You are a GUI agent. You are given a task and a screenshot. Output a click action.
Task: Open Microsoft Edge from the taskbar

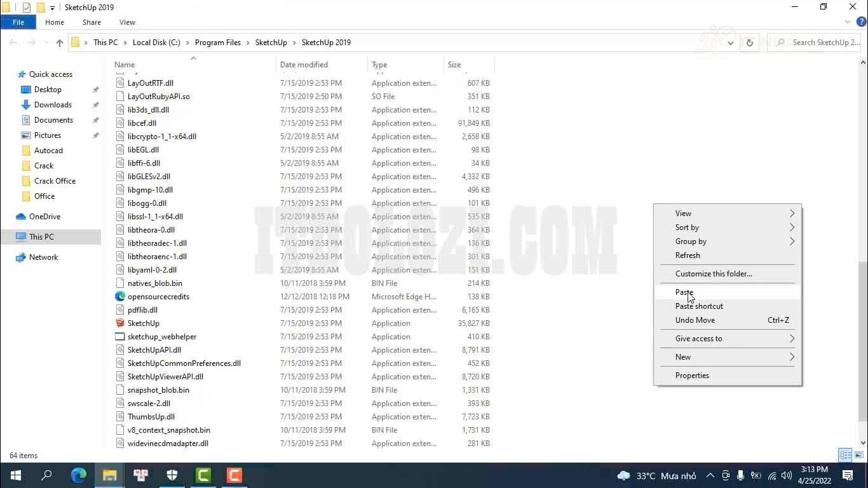[79, 475]
